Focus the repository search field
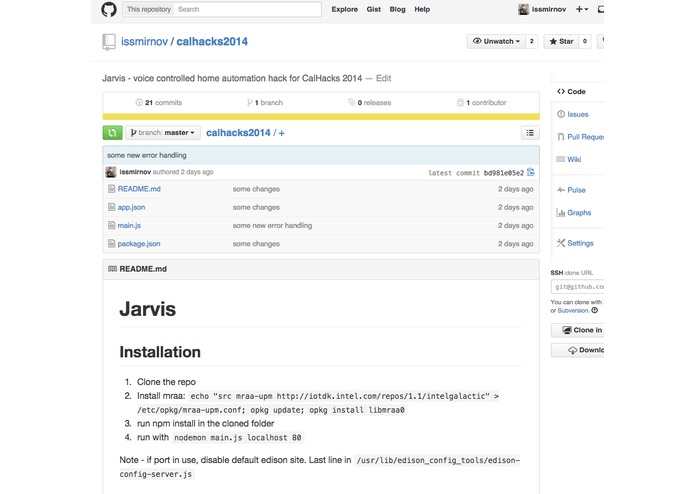This screenshot has height=494, width=695. click(x=247, y=9)
